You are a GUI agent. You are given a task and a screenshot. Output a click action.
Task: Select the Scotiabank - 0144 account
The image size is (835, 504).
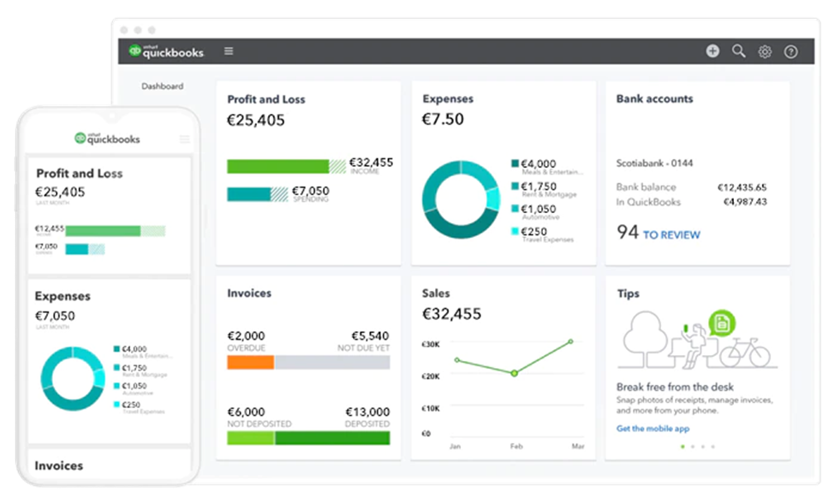click(654, 163)
